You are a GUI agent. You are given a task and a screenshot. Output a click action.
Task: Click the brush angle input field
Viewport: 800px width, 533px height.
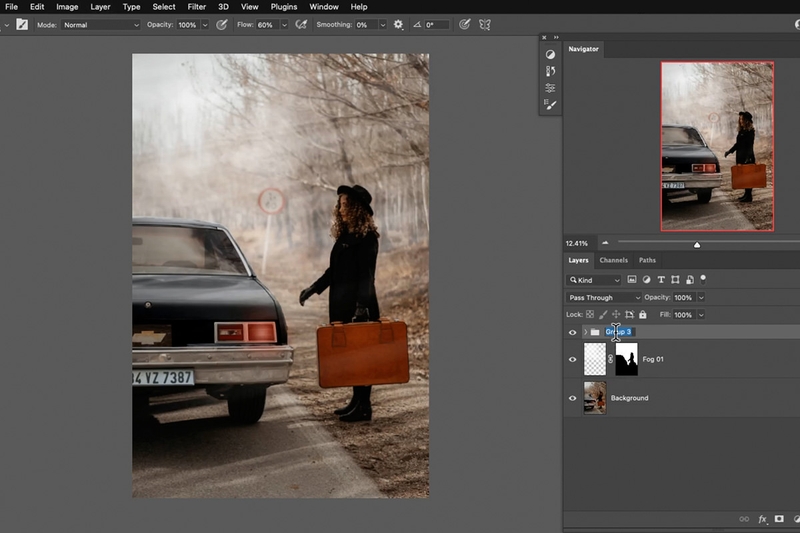(x=437, y=25)
